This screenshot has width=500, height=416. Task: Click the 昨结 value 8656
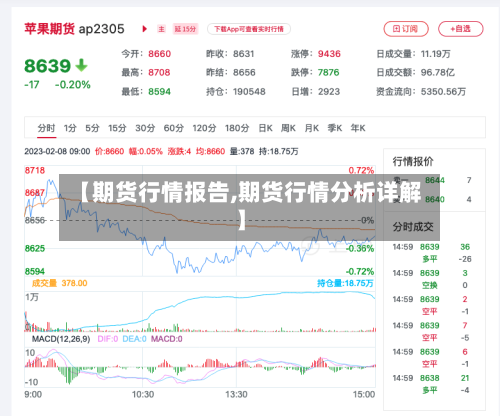coord(244,72)
